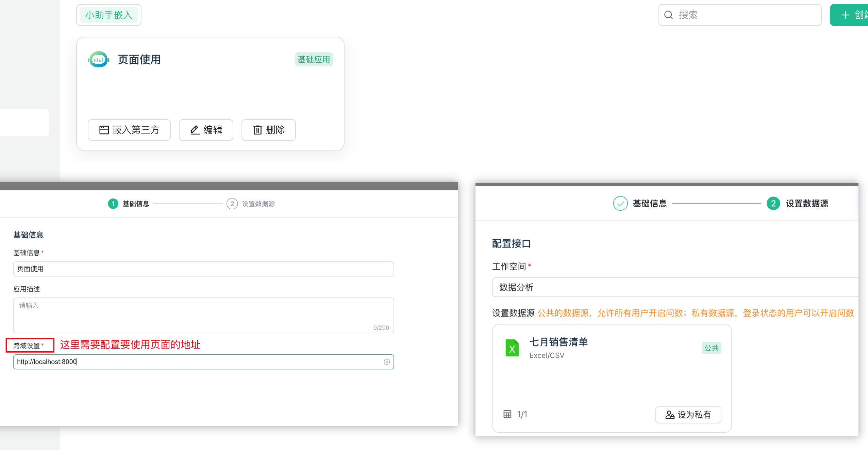The image size is (868, 450).
Task: Click step 2 设置数据源 in right dialog
Action: coord(797,204)
